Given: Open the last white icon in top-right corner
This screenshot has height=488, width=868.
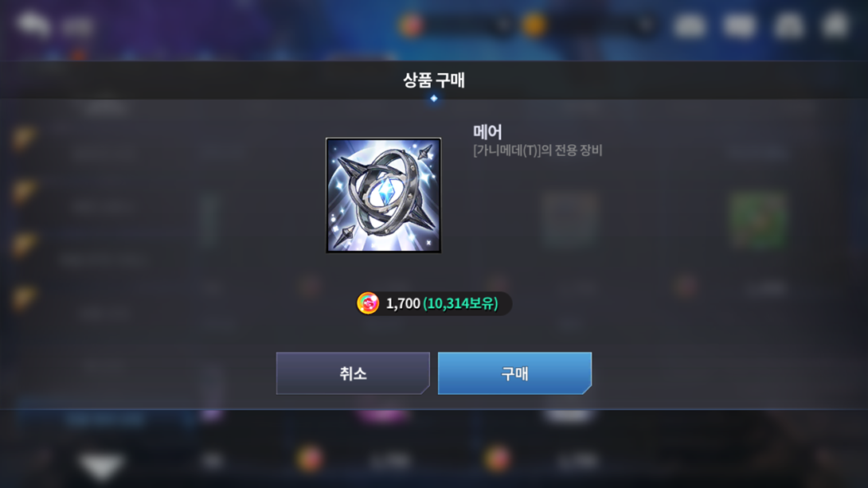Looking at the screenshot, I should click(836, 25).
